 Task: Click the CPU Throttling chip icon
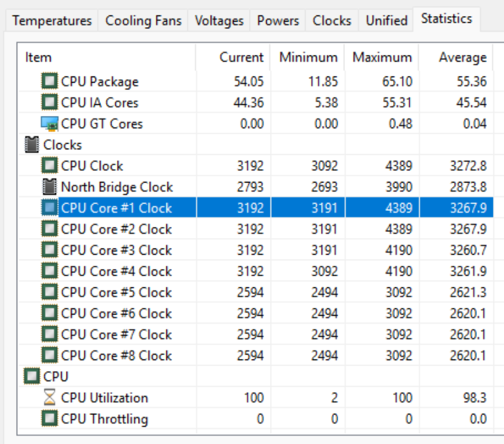50,419
